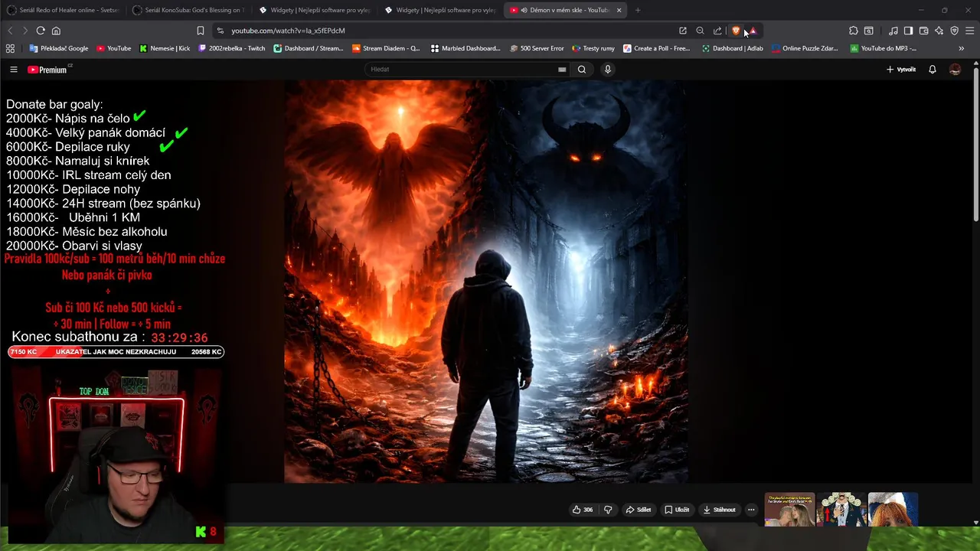Click the YouTube address bar URL

point(288,31)
